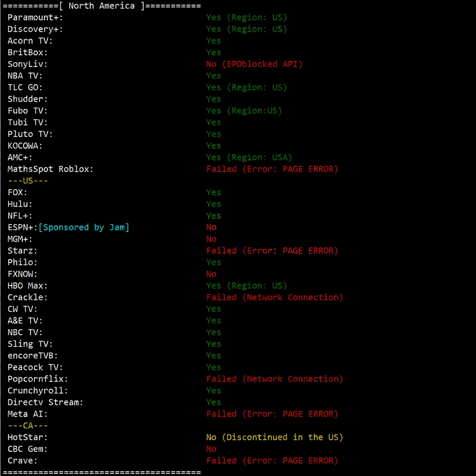The width and height of the screenshot is (476, 476).
Task: Select the ---US--- subsection header
Action: pyautogui.click(x=28, y=181)
